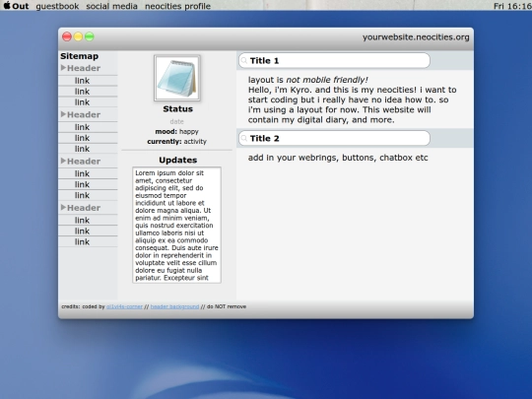Click the magnifier icon beside Title 2
Viewport: 532px width, 399px height.
click(x=243, y=139)
